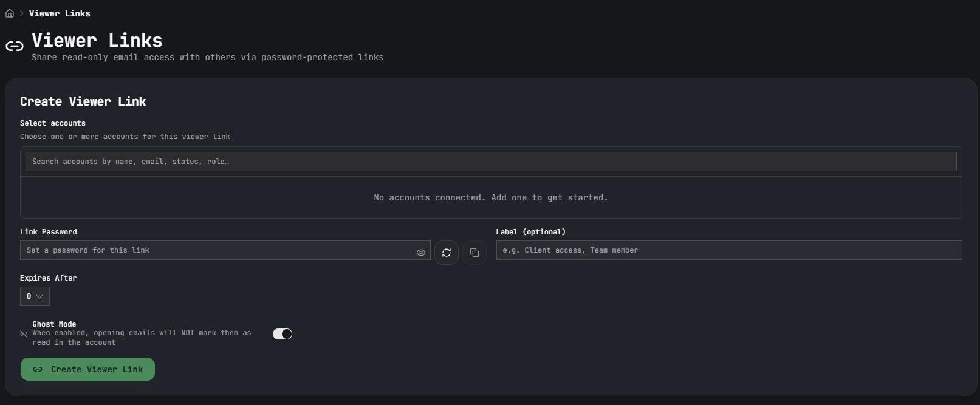The width and height of the screenshot is (980, 405).
Task: Click the Label optional input field
Action: [x=729, y=250]
